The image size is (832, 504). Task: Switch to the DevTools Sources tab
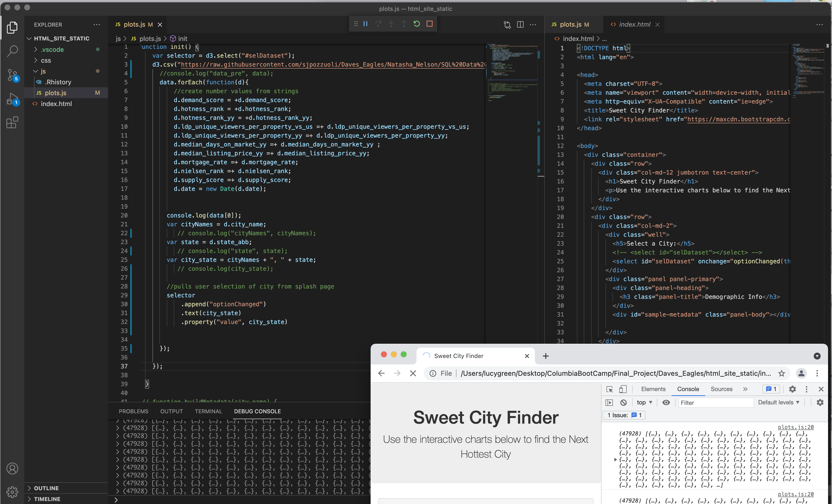(x=721, y=389)
